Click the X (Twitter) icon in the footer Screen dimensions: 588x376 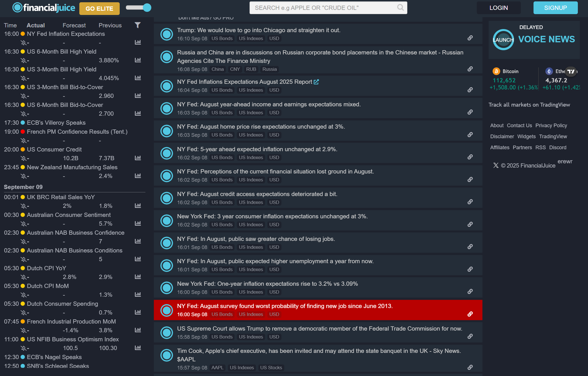pyautogui.click(x=496, y=165)
